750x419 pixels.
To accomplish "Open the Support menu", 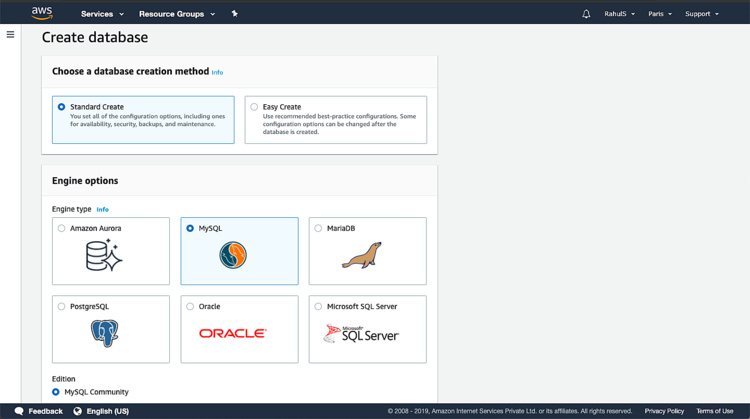I will coord(701,14).
